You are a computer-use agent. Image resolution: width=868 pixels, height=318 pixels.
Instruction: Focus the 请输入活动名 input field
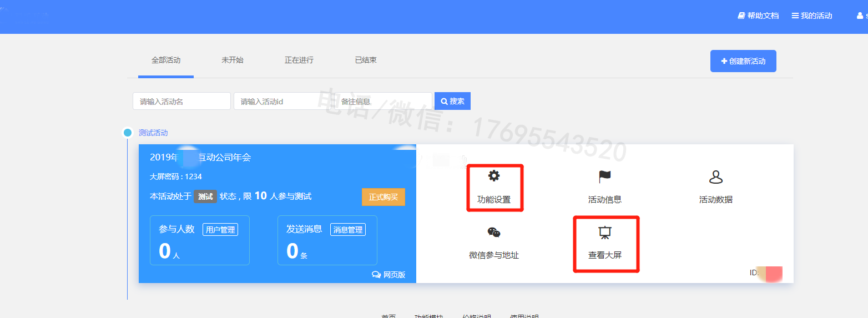click(181, 101)
